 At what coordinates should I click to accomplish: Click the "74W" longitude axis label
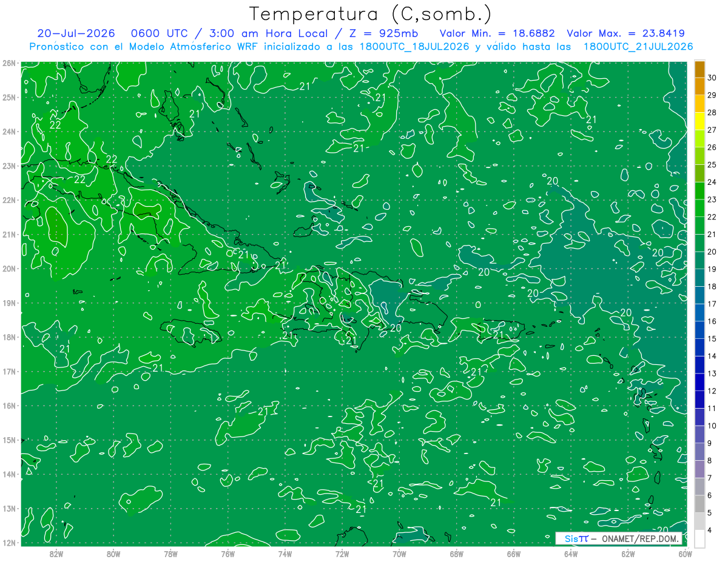[x=285, y=553]
